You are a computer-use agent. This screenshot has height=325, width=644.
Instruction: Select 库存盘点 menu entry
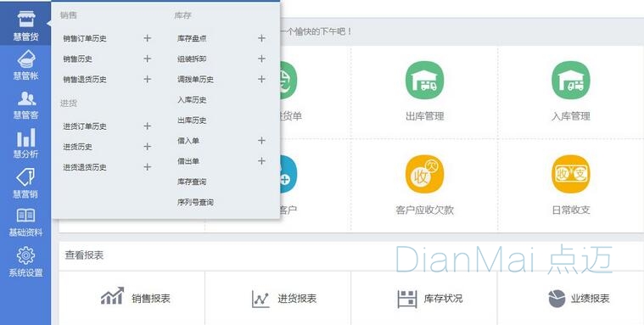(x=192, y=39)
